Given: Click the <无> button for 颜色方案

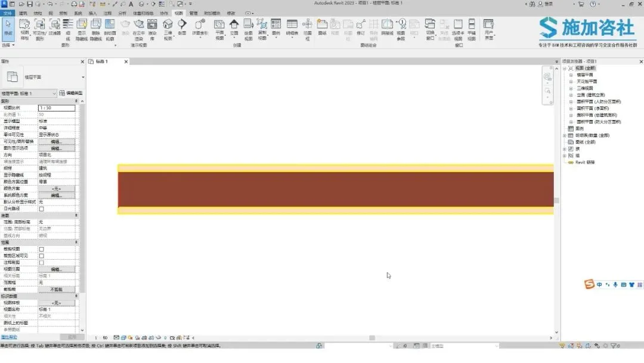Looking at the screenshot, I should coord(57,189).
